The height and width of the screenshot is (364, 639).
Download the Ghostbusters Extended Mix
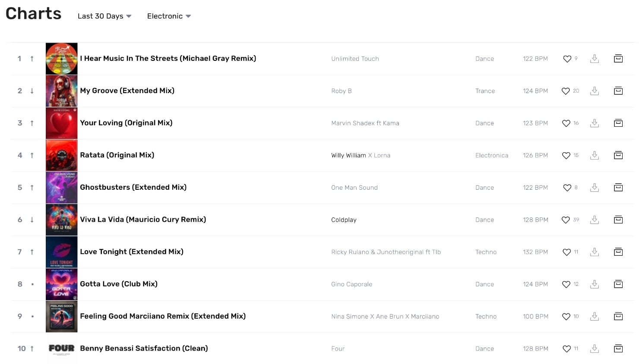coord(594,187)
